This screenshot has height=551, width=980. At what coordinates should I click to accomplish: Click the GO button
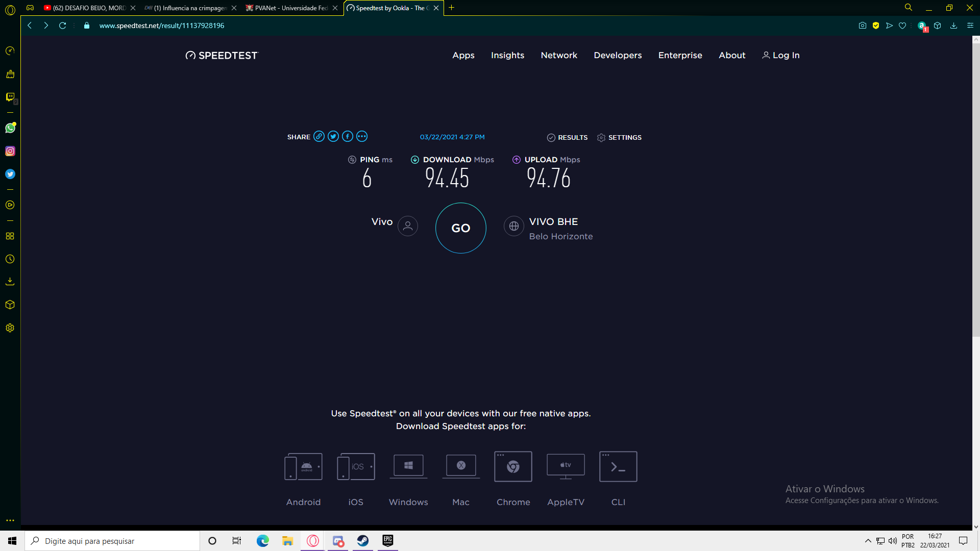(461, 228)
